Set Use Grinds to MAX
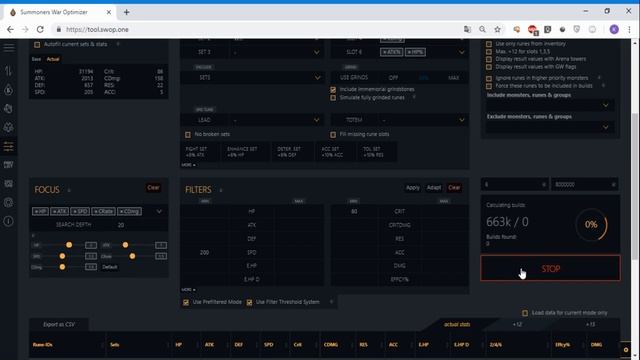640x360 pixels. click(453, 78)
